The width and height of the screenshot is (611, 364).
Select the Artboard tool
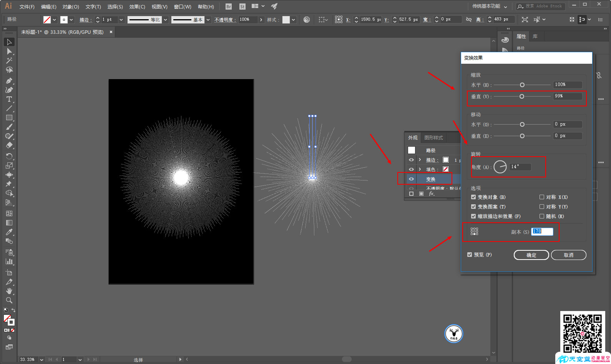click(9, 272)
